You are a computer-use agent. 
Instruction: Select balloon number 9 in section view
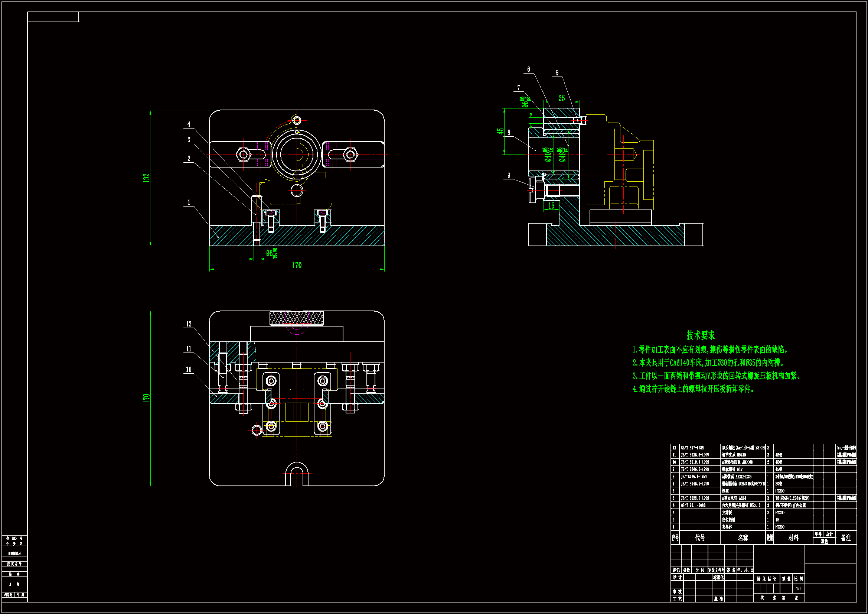click(x=509, y=175)
